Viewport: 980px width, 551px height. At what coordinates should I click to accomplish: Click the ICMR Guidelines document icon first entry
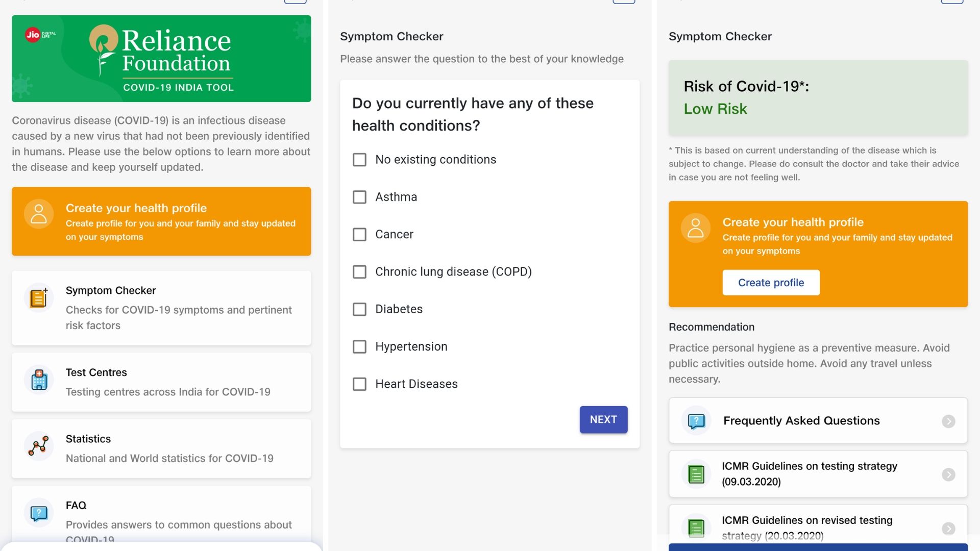click(696, 473)
